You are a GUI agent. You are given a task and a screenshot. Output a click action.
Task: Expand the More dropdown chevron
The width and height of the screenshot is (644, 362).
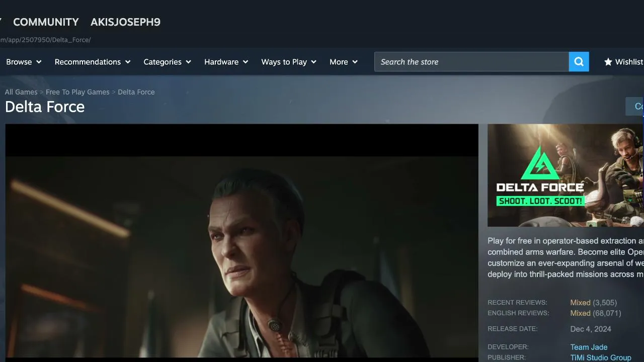point(355,62)
